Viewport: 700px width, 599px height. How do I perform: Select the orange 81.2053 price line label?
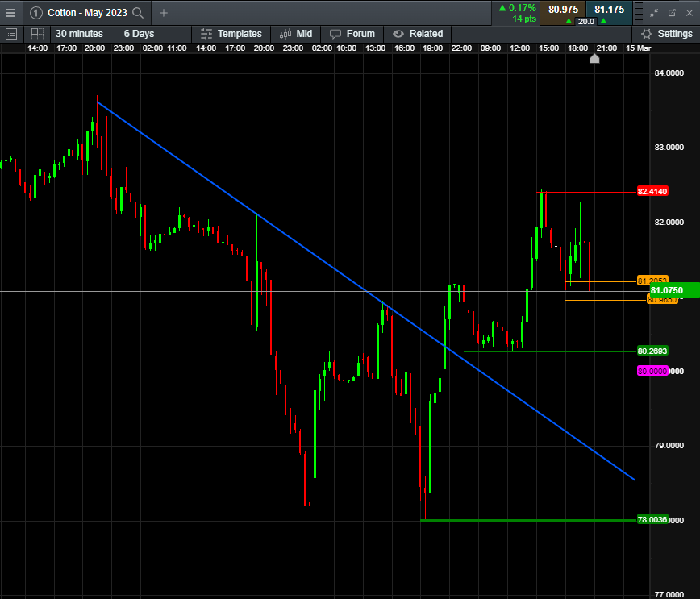[652, 281]
